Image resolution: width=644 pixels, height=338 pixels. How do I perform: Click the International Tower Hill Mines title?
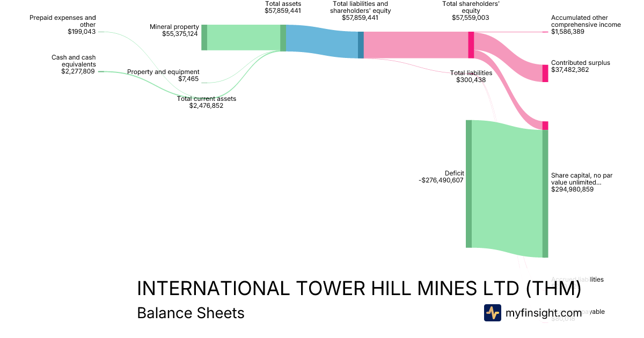[x=358, y=289]
